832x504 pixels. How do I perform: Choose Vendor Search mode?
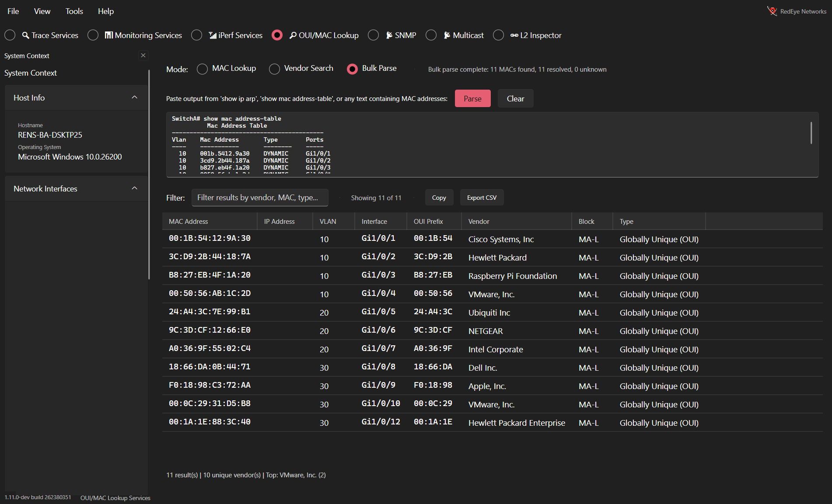click(x=274, y=69)
